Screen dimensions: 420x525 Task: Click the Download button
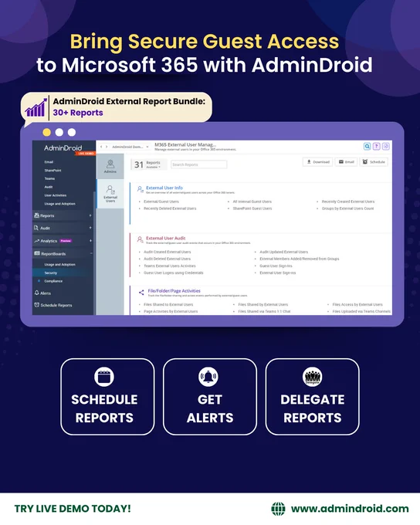pos(318,161)
